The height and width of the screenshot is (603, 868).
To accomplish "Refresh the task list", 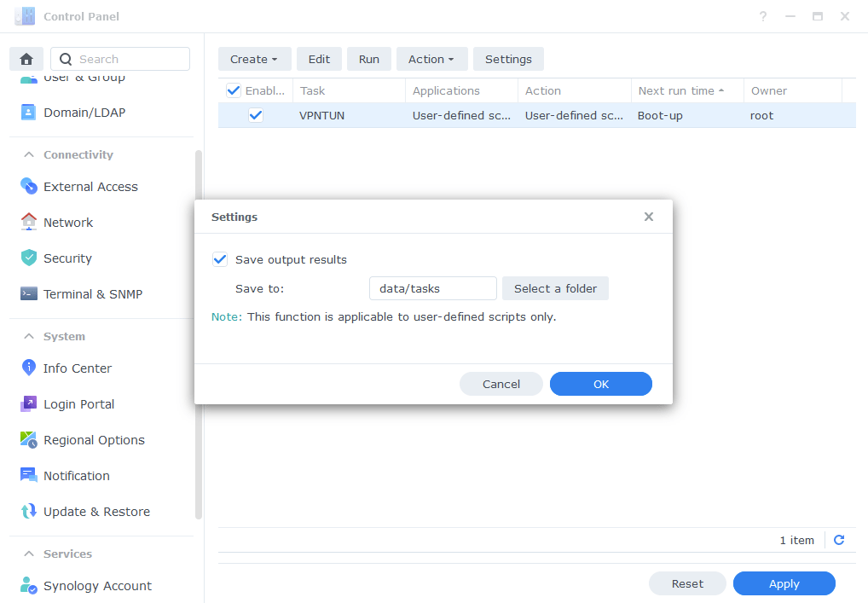I will [x=838, y=540].
